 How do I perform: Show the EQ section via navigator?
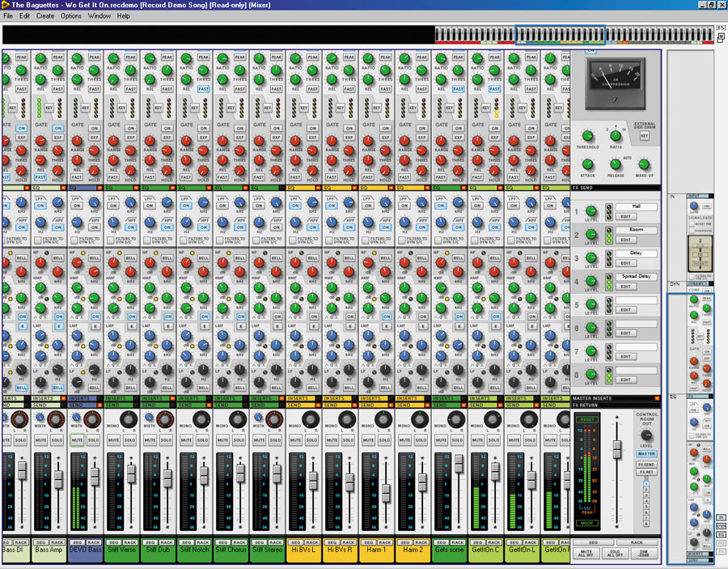point(720,534)
